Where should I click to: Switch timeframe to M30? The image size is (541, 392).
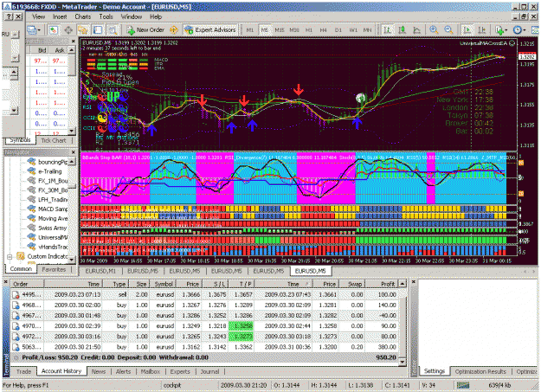(294, 30)
